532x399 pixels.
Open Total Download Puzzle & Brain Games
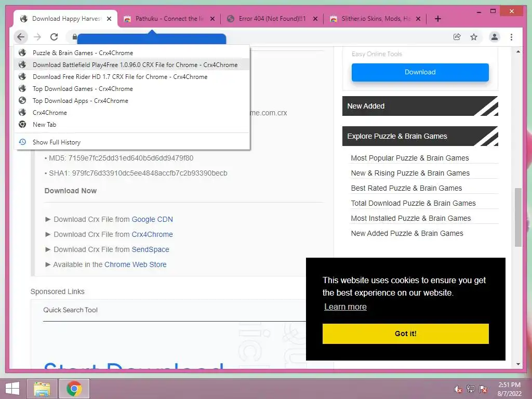pyautogui.click(x=413, y=203)
